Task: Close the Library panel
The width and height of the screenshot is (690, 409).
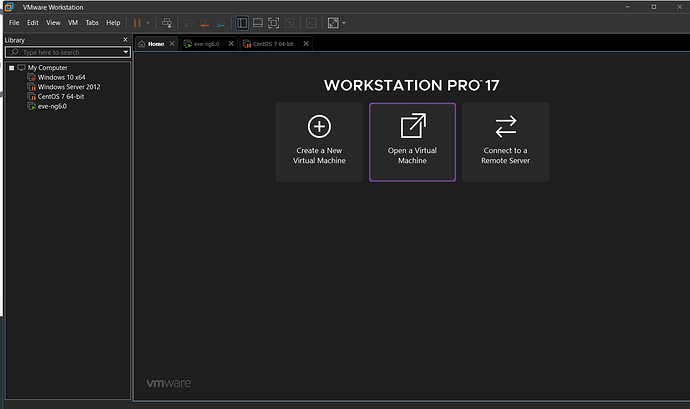Action: [125, 40]
